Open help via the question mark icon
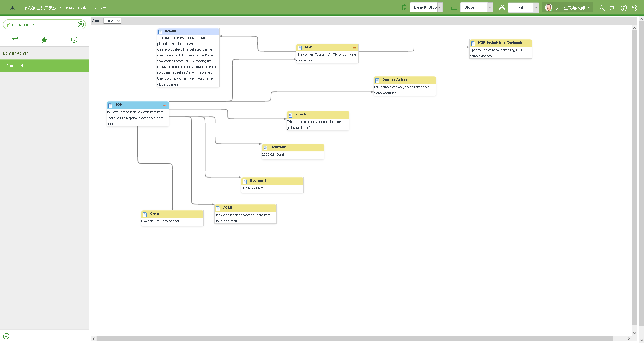This screenshot has height=343, width=644. click(x=624, y=7)
